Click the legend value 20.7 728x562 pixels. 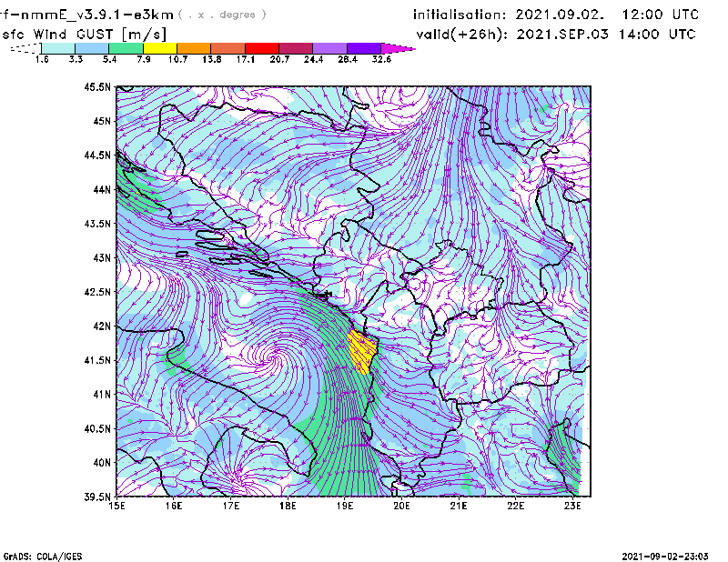pyautogui.click(x=279, y=59)
